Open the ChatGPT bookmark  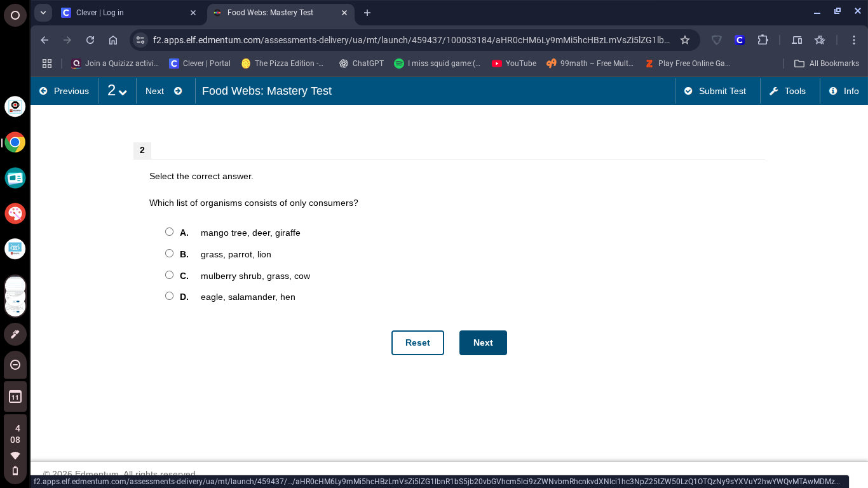click(x=361, y=63)
